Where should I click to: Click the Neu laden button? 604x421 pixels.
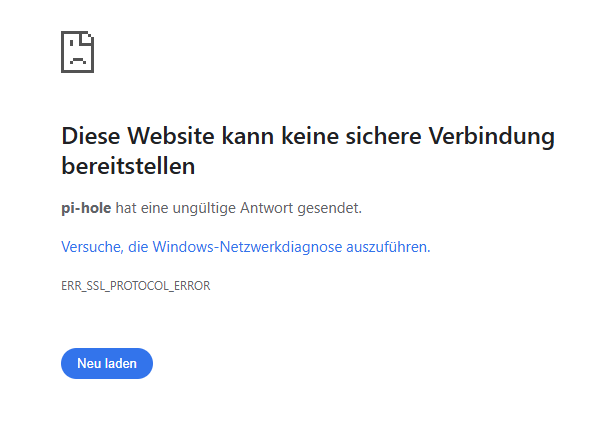click(x=107, y=363)
